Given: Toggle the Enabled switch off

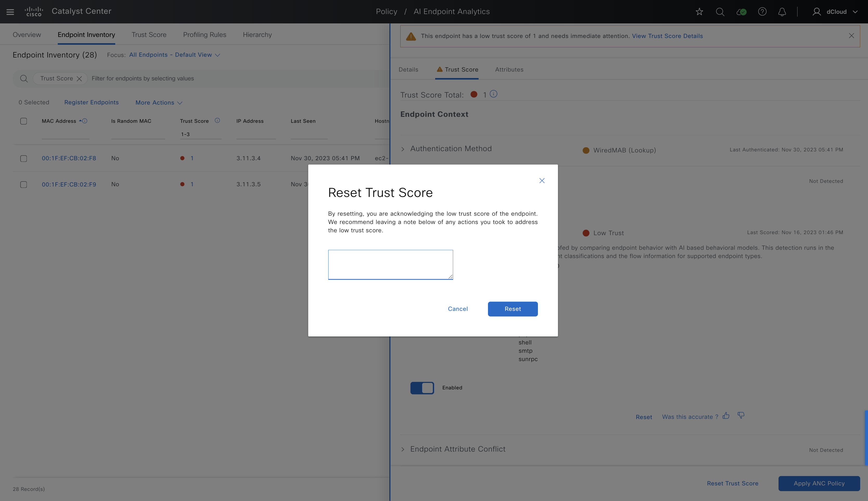Looking at the screenshot, I should [x=422, y=388].
